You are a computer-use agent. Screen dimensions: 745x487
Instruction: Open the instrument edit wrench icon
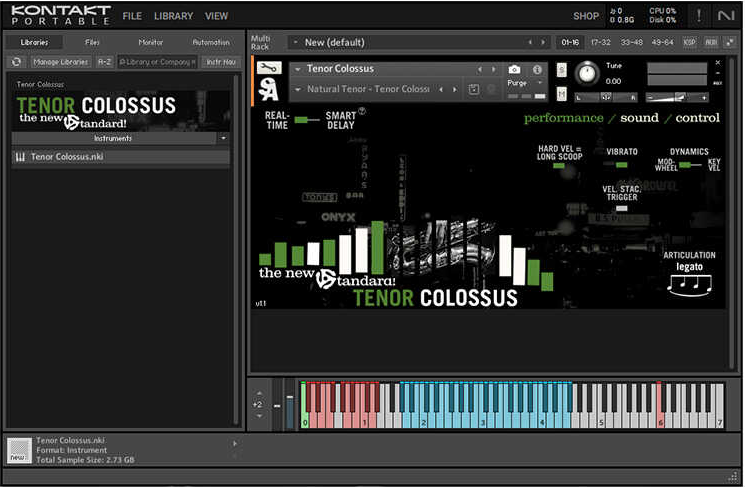[x=269, y=68]
